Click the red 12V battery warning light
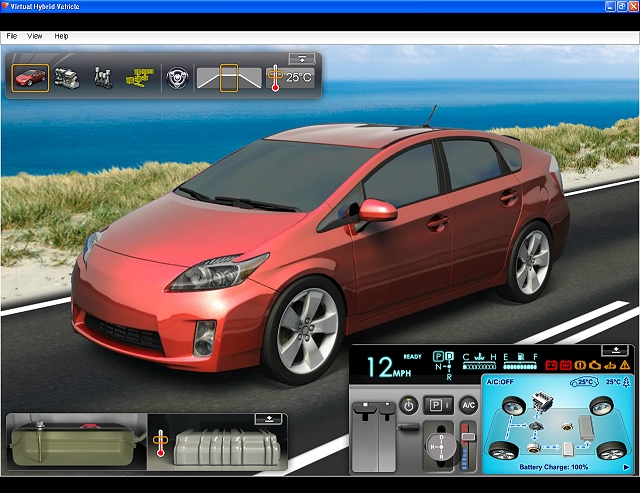Screen dimensions: 640x493 coord(551,365)
